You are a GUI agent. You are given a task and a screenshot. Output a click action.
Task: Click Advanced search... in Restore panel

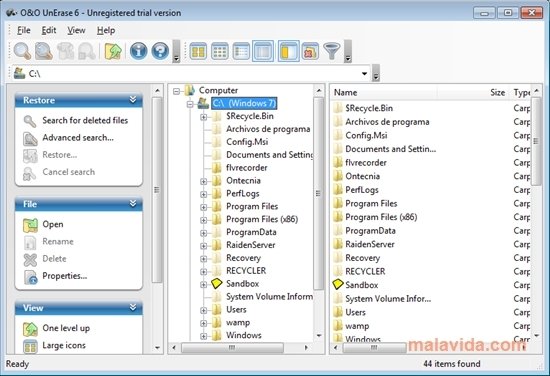[x=78, y=138]
